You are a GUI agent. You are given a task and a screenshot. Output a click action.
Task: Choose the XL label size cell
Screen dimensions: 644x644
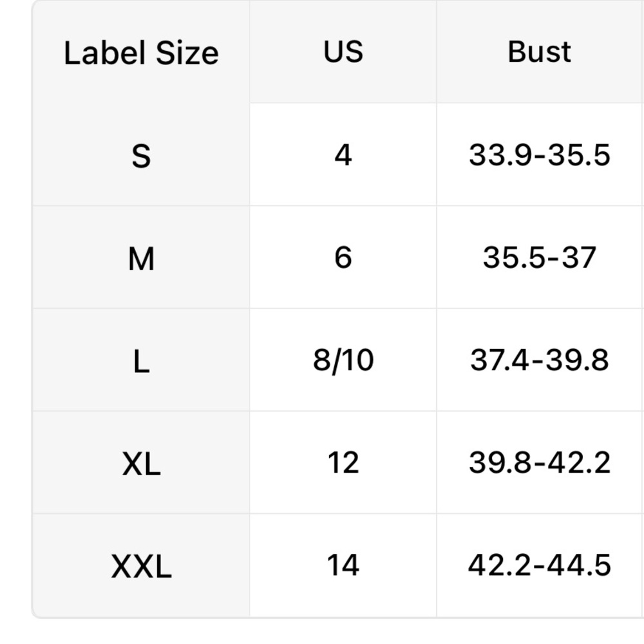(141, 463)
